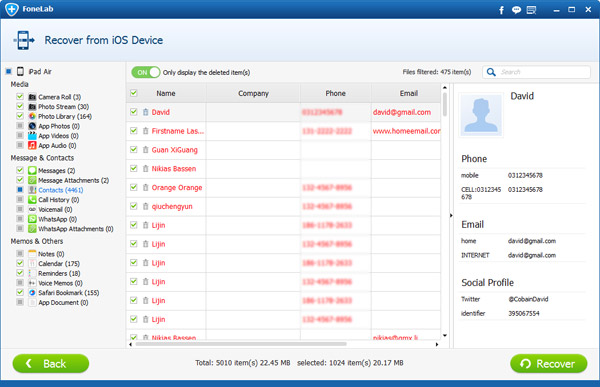The height and width of the screenshot is (387, 600).
Task: Uncheck the Orange Orange row checkbox
Action: pos(134,187)
